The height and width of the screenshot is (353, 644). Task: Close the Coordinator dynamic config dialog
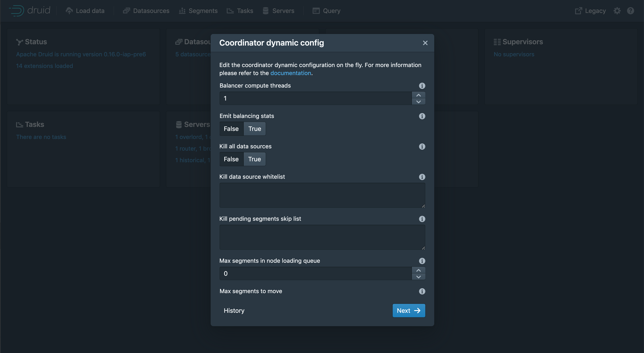point(425,43)
